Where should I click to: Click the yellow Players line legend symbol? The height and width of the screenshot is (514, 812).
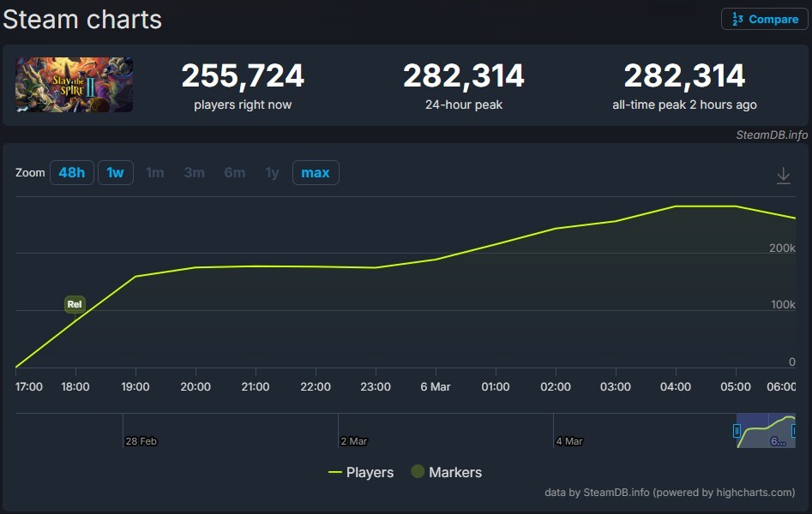[x=334, y=472]
